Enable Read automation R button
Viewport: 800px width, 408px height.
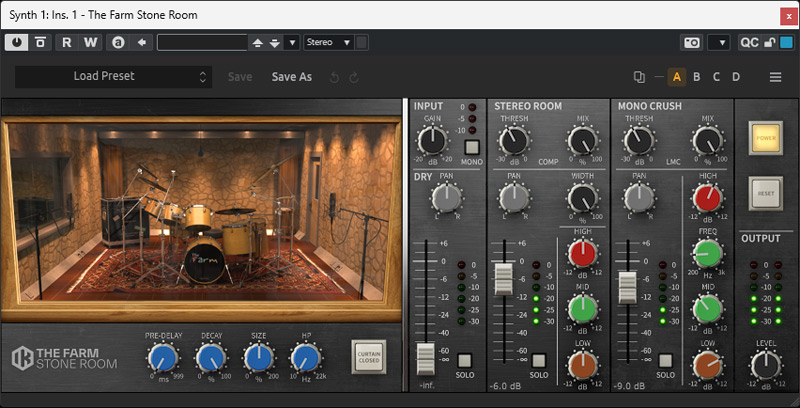click(67, 42)
